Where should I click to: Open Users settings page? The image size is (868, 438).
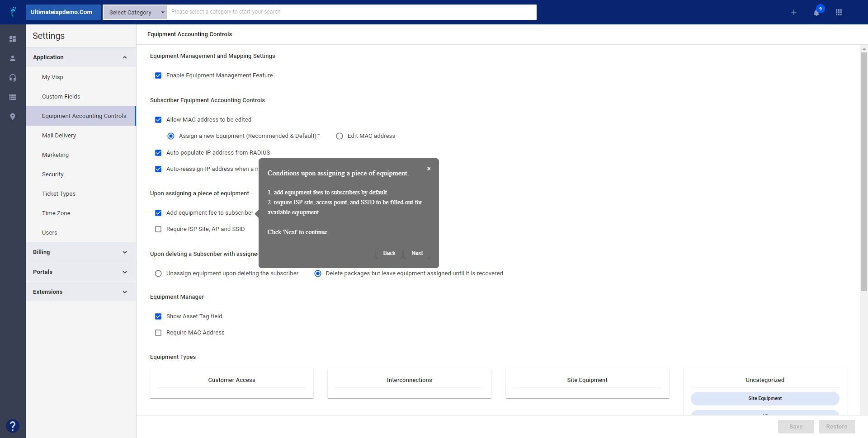click(x=80, y=233)
